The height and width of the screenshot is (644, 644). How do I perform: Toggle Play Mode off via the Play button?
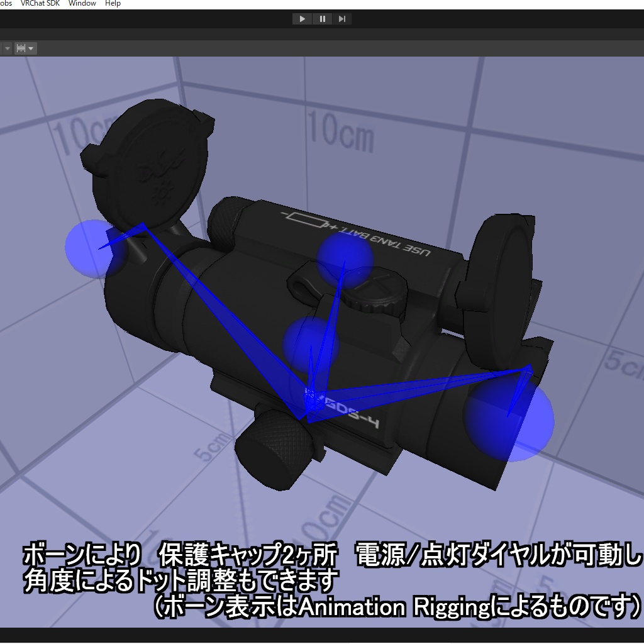[302, 18]
